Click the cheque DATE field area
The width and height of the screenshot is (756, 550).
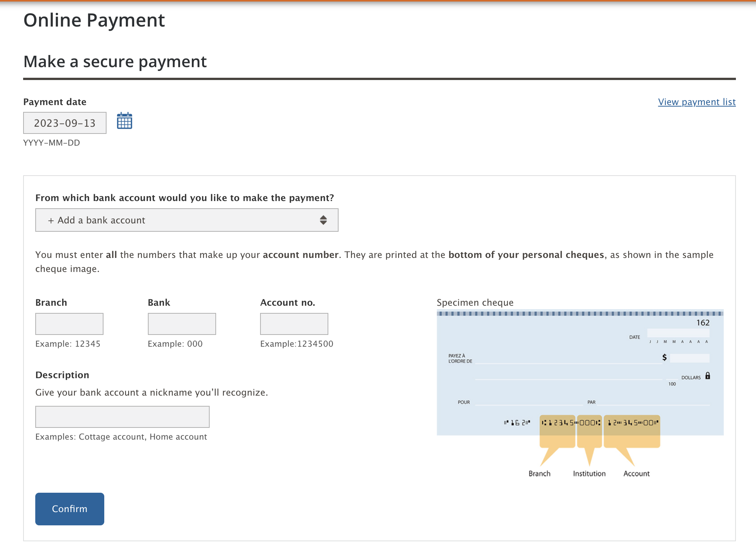678,333
